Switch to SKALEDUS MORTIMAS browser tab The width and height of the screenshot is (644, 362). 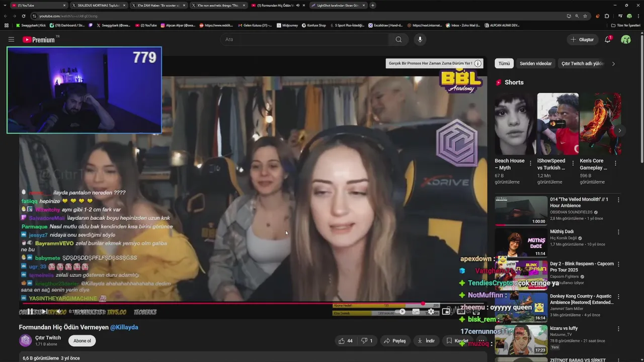click(98, 6)
